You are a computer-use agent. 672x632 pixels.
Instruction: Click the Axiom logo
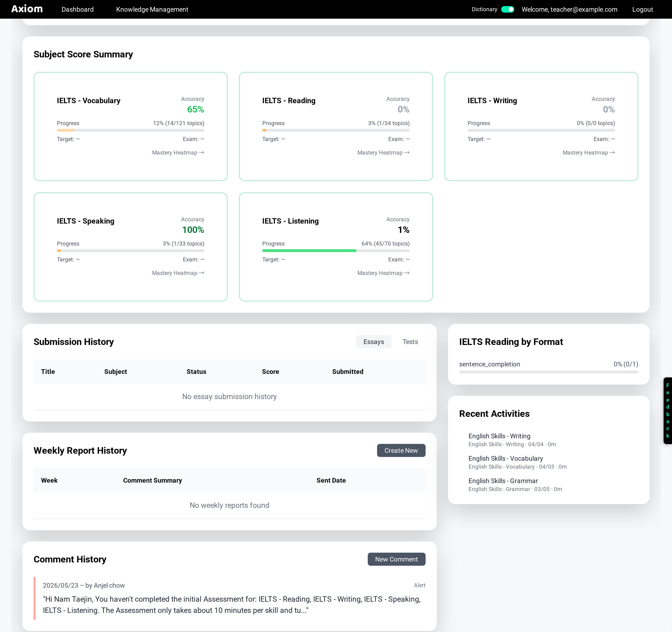[27, 9]
